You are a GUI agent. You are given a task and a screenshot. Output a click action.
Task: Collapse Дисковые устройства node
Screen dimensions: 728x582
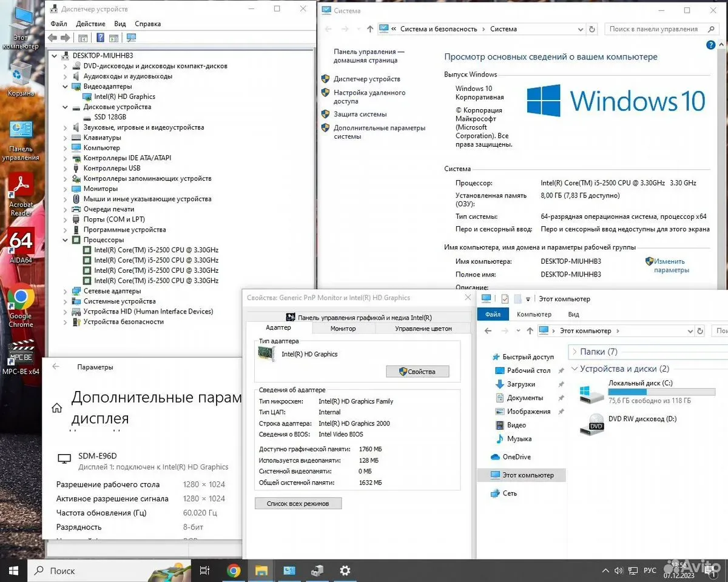point(66,107)
